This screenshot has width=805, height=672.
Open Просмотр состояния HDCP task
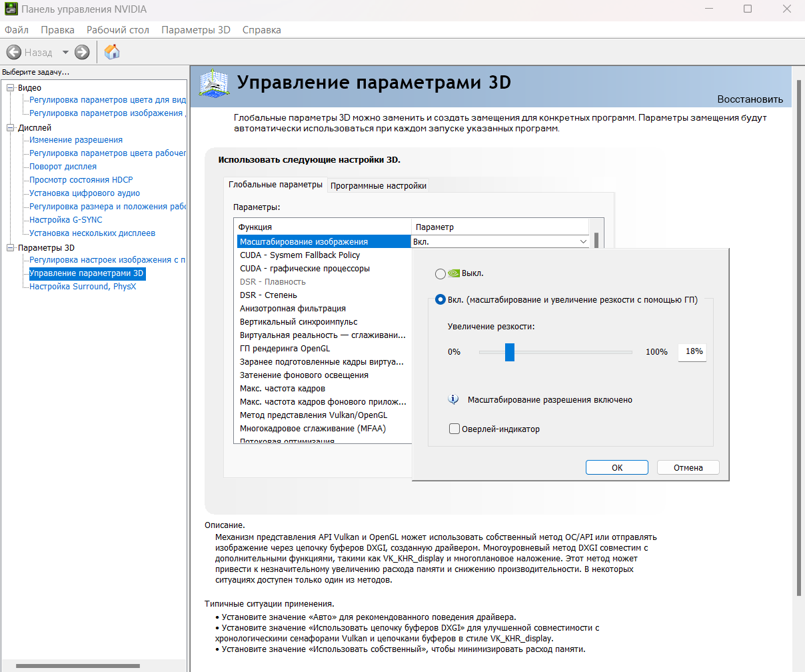81,180
